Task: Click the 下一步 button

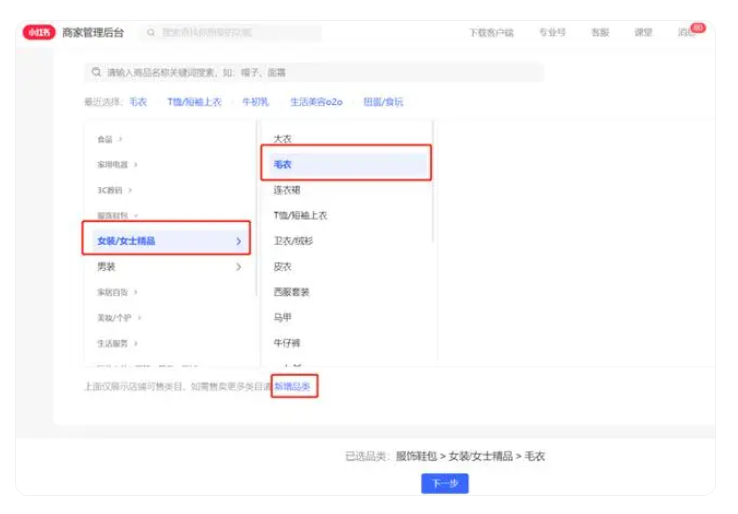Action: coord(444,483)
